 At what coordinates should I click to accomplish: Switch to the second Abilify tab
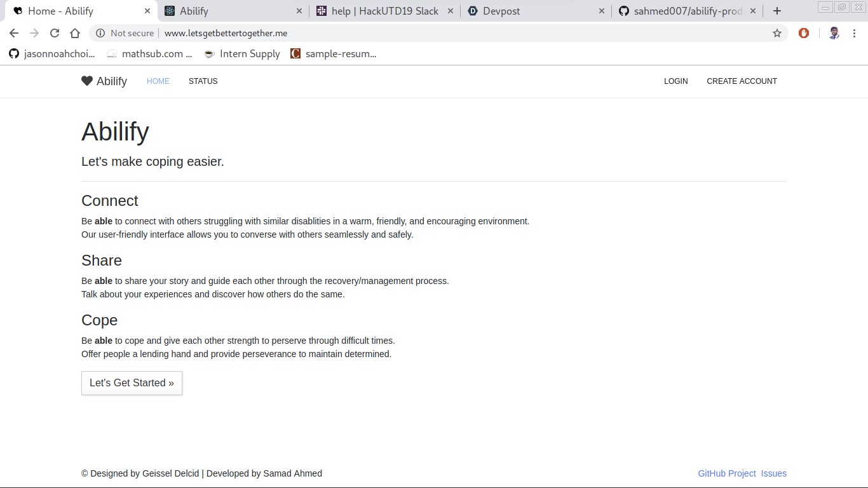233,11
